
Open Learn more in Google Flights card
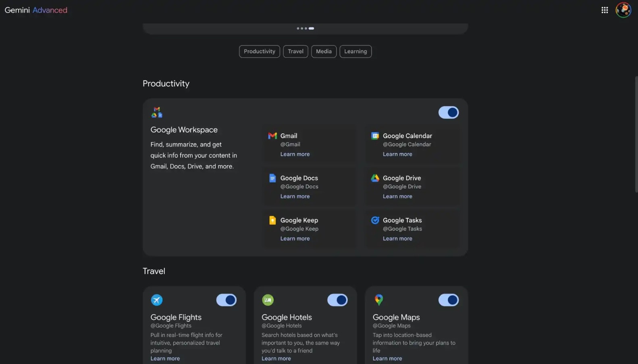pyautogui.click(x=165, y=359)
